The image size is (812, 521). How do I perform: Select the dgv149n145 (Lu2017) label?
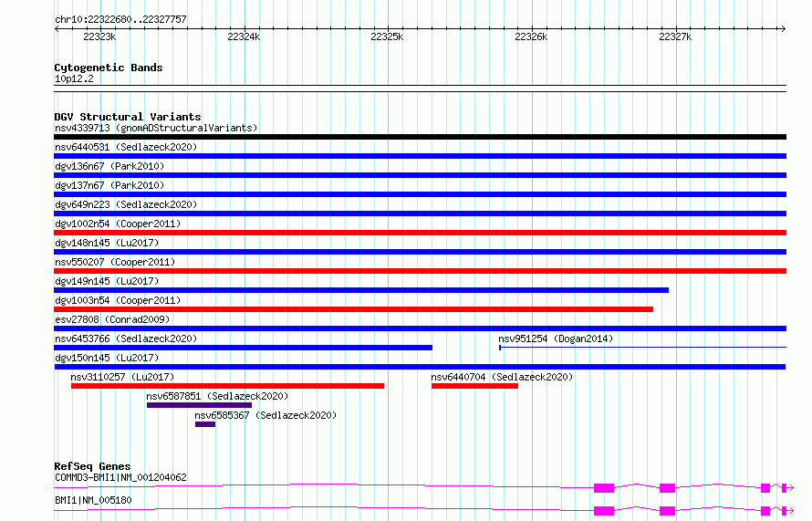click(107, 281)
